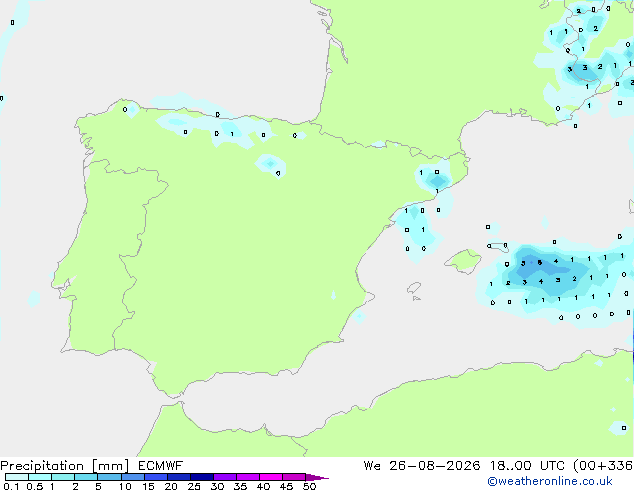Click the 15–20 mm blue legend swatch
Viewport: 634px width, 490px height.
155,477
